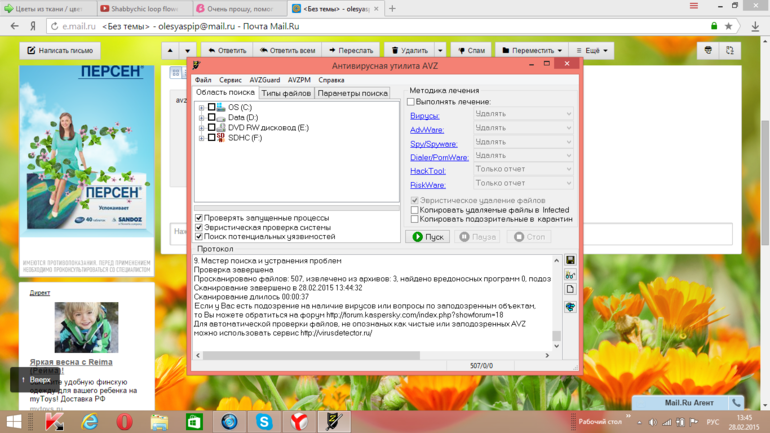The image size is (770, 433).
Task: Click the save protocol floppy disk icon
Action: [x=570, y=261]
